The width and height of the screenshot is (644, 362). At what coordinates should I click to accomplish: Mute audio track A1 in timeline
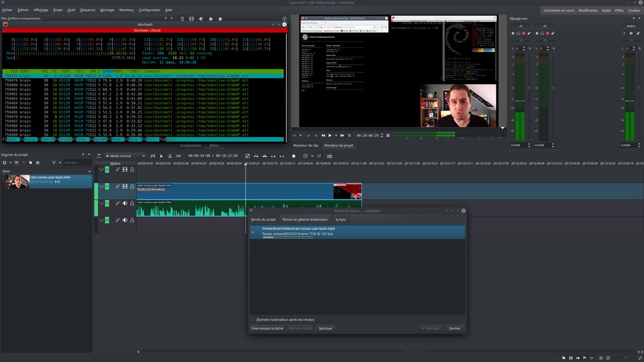pyautogui.click(x=125, y=203)
